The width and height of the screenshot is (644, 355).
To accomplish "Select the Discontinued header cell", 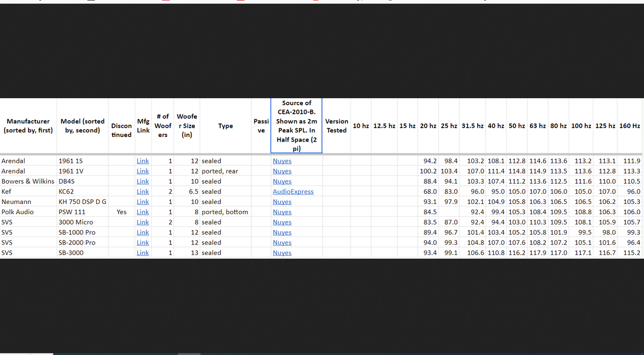I will coord(122,126).
